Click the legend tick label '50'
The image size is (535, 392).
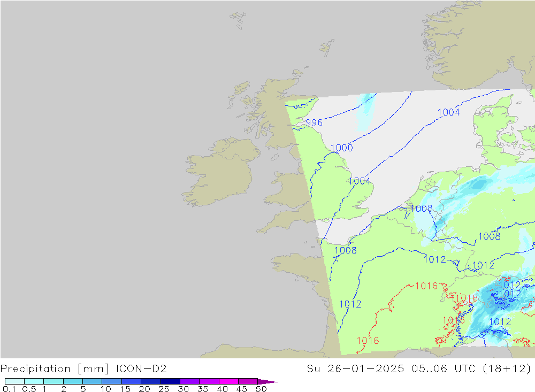(x=261, y=389)
